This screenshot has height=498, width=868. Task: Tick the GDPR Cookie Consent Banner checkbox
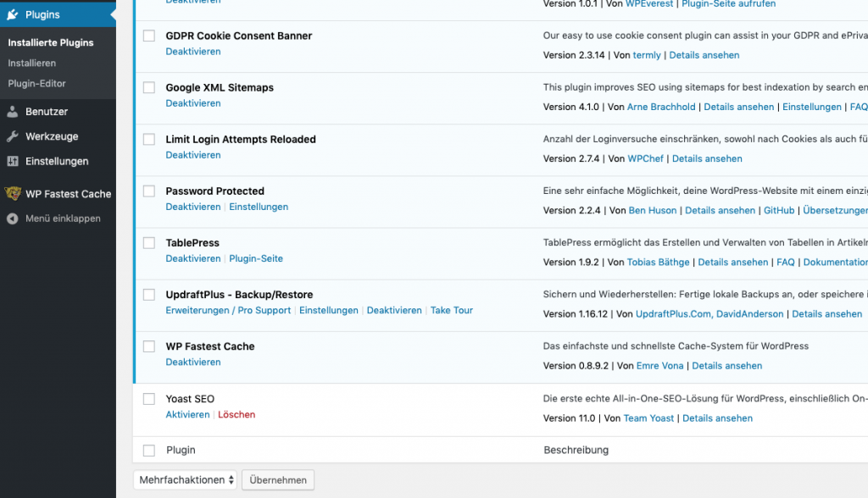[149, 36]
